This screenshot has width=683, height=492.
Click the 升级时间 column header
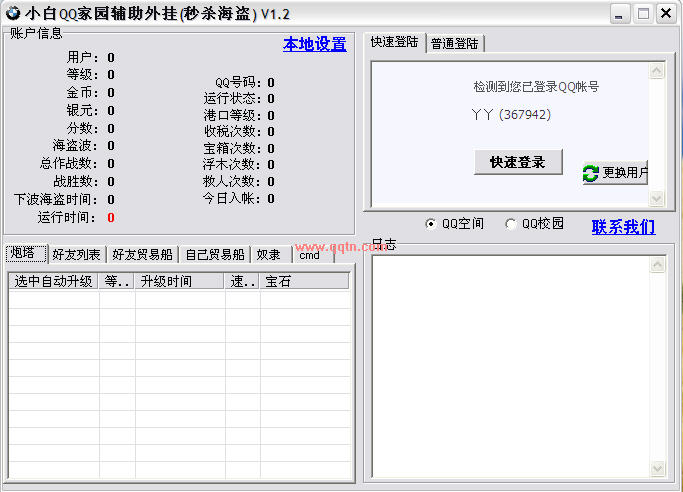point(179,281)
